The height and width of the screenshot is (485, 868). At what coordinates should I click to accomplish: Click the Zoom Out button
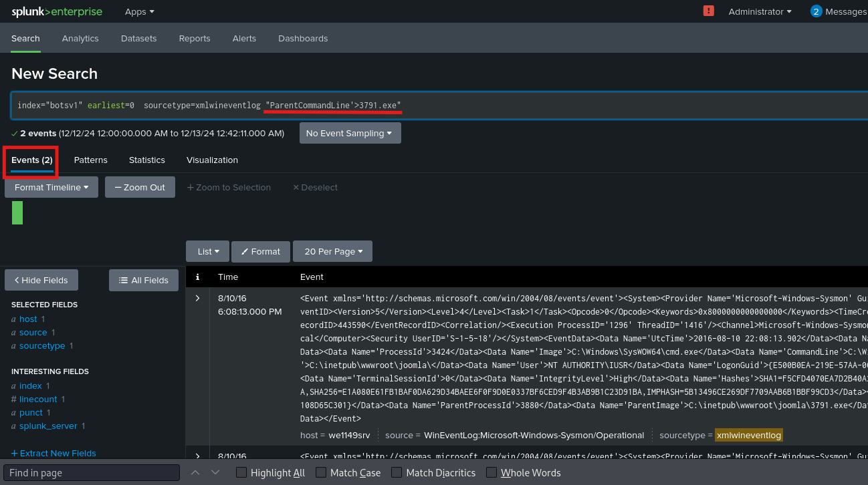140,187
